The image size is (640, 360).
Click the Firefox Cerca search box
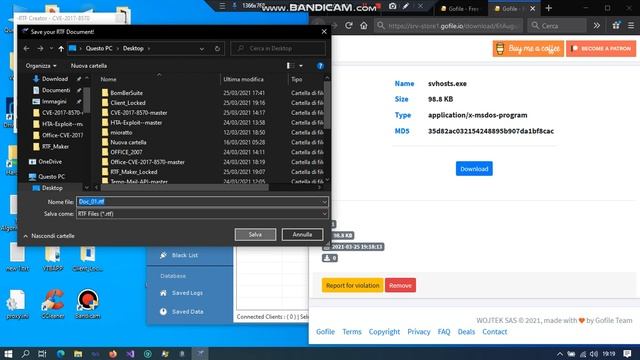558,26
